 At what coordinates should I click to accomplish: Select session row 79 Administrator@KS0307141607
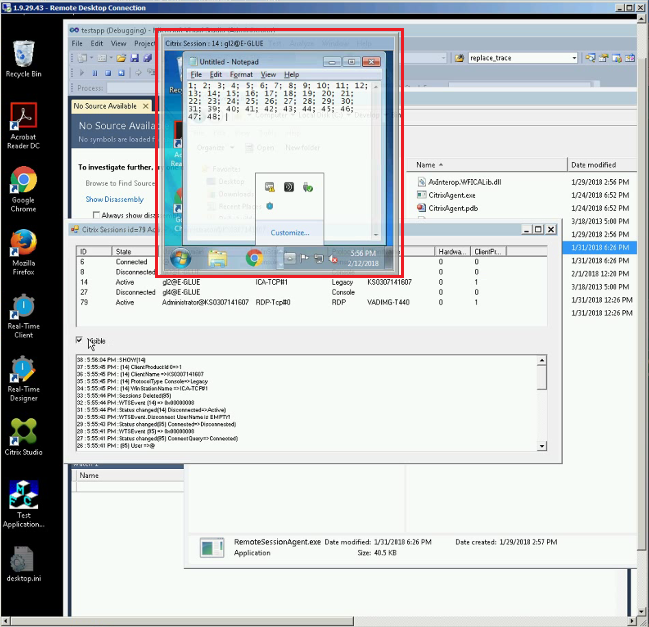pyautogui.click(x=311, y=302)
